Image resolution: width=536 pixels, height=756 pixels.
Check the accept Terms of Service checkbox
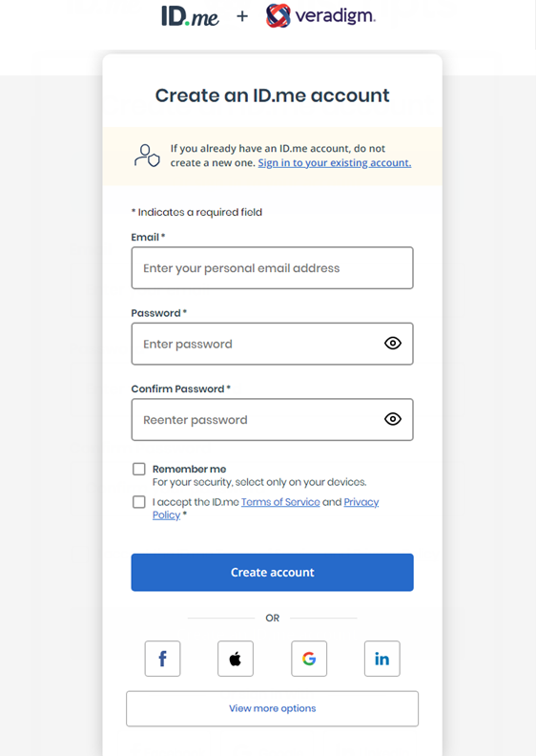point(139,502)
